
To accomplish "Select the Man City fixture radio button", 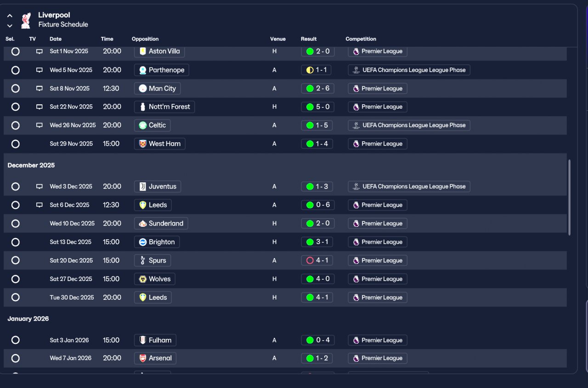I will coord(16,89).
